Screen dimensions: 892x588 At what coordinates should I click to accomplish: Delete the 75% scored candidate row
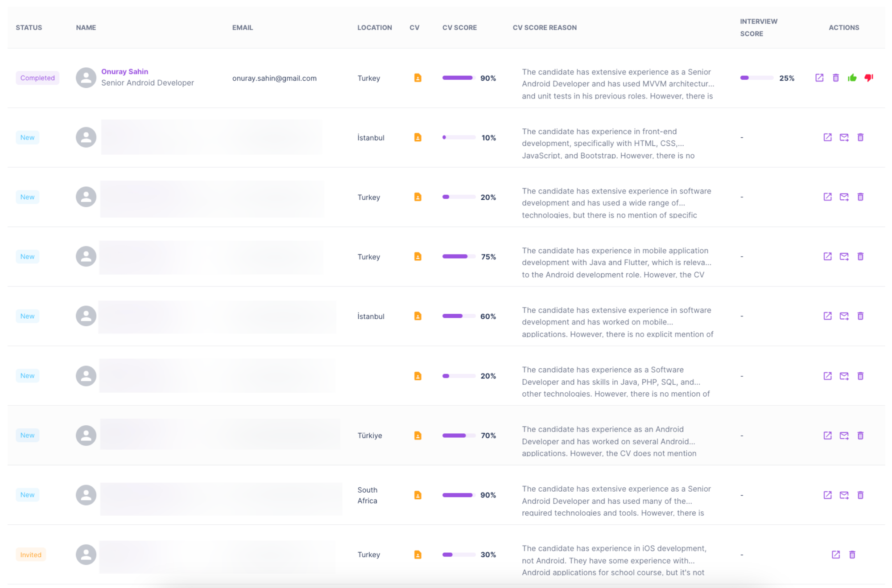860,256
